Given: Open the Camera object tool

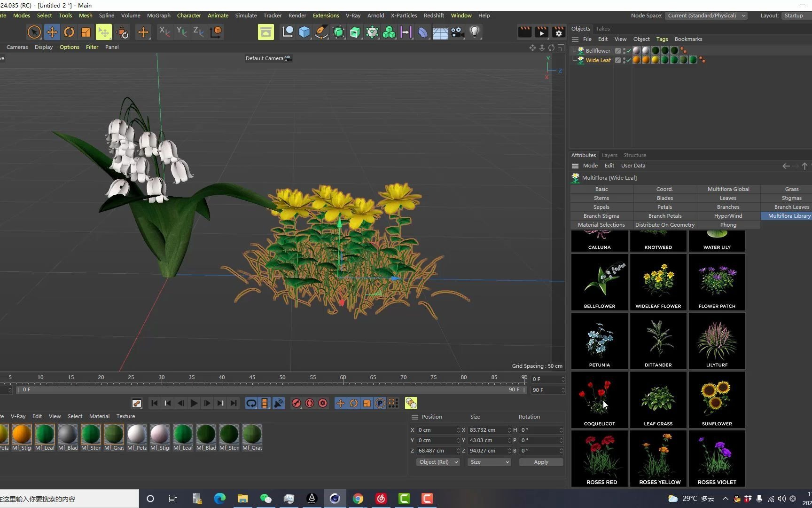Looking at the screenshot, I should [457, 32].
